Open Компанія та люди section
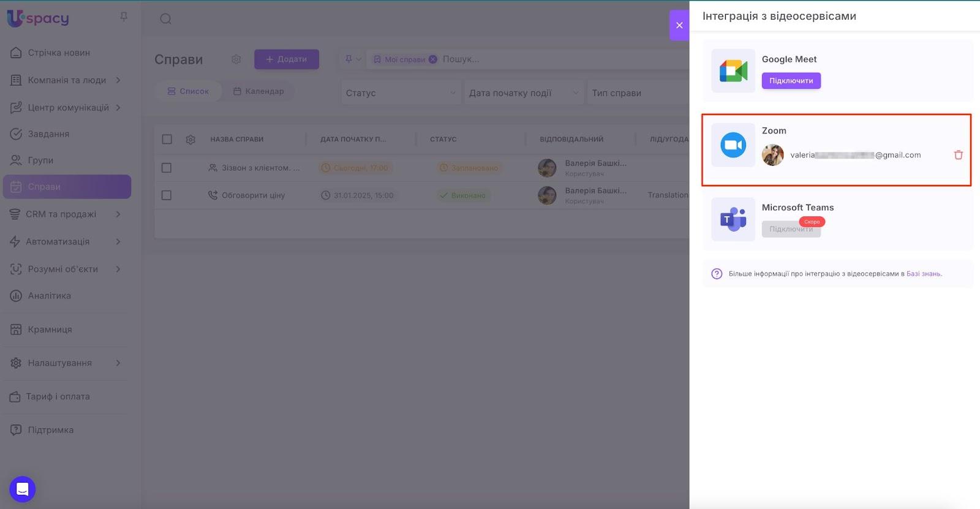Screen dimensions: 980x509 tap(67, 80)
